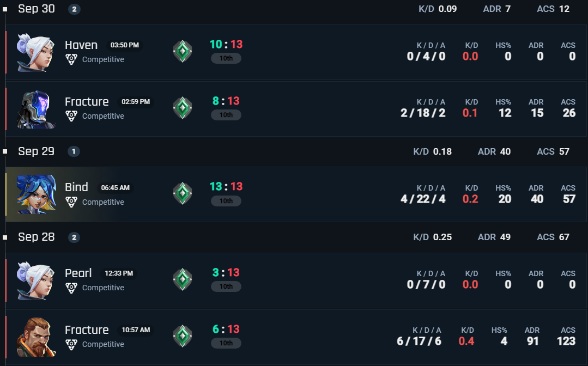Click rank emblem icon on Pearl match
This screenshot has width=588, height=366.
pyautogui.click(x=183, y=280)
